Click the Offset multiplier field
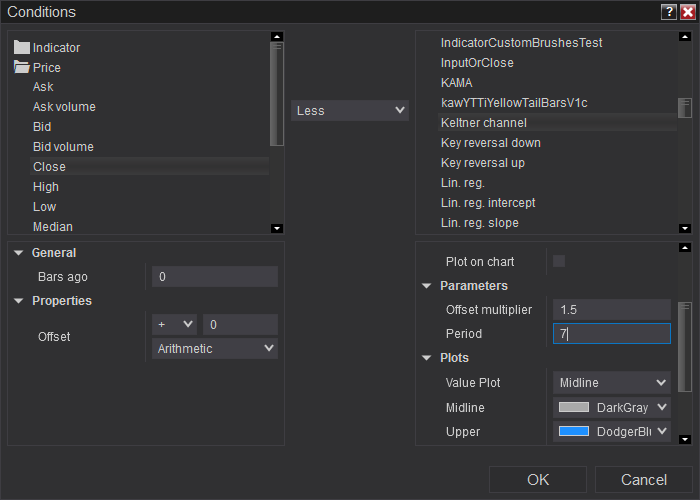The height and width of the screenshot is (500, 700). (x=612, y=310)
